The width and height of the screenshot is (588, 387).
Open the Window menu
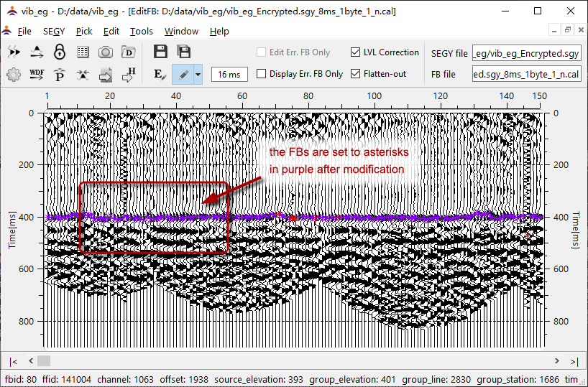181,31
